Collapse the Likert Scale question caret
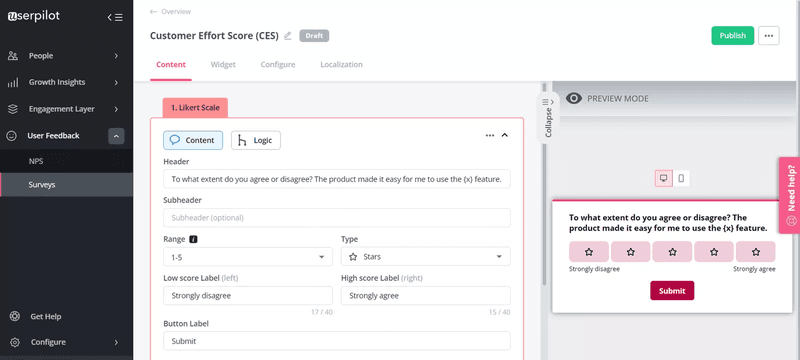800x360 pixels. [505, 136]
